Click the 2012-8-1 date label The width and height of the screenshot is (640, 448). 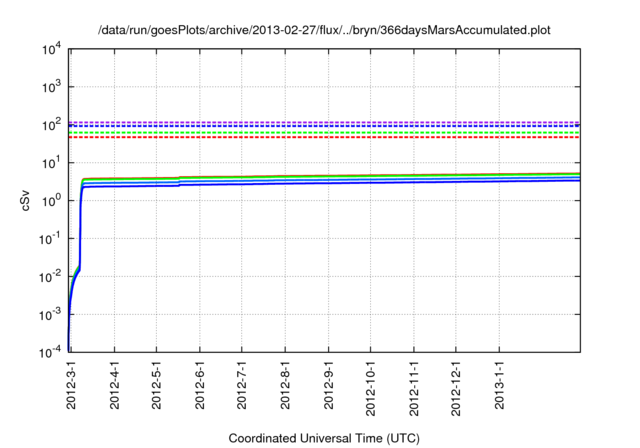click(285, 385)
